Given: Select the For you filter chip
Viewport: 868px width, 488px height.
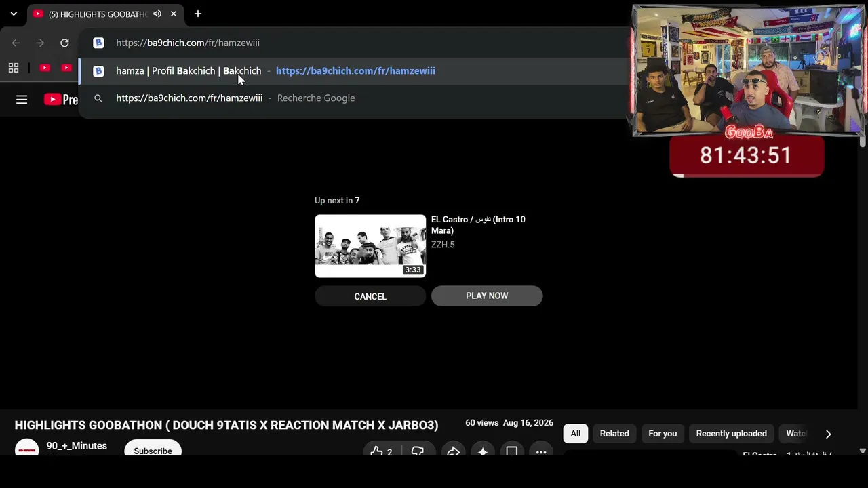Looking at the screenshot, I should click(663, 434).
